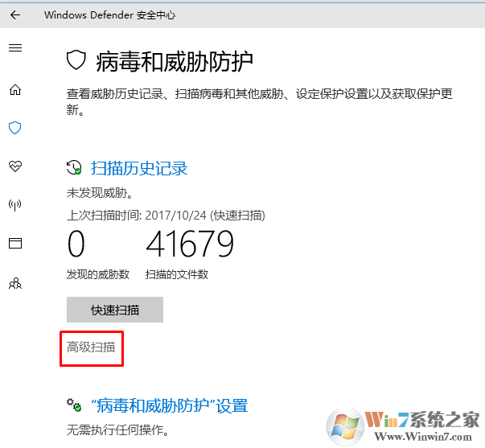Click the Windows Defender 安全中心 title

[110, 14]
